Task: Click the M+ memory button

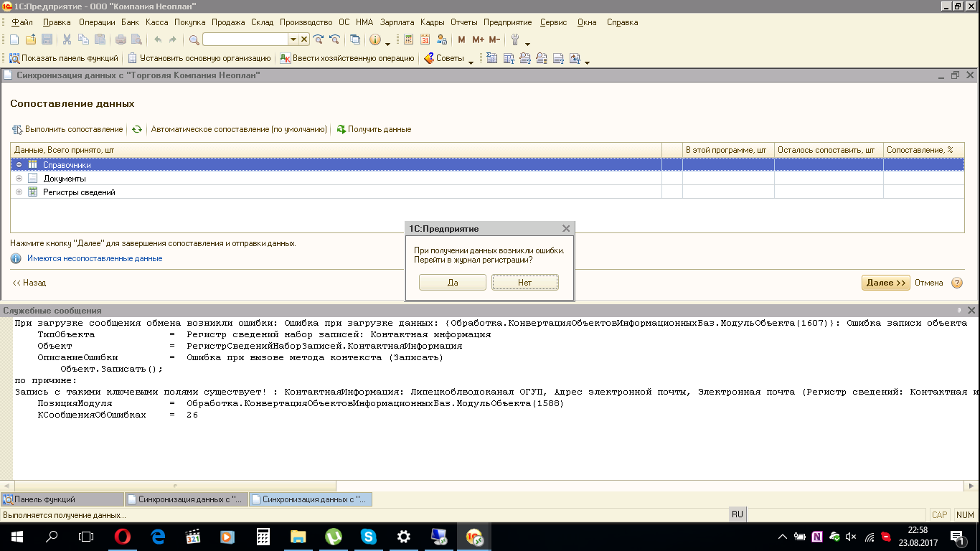Action: click(478, 40)
